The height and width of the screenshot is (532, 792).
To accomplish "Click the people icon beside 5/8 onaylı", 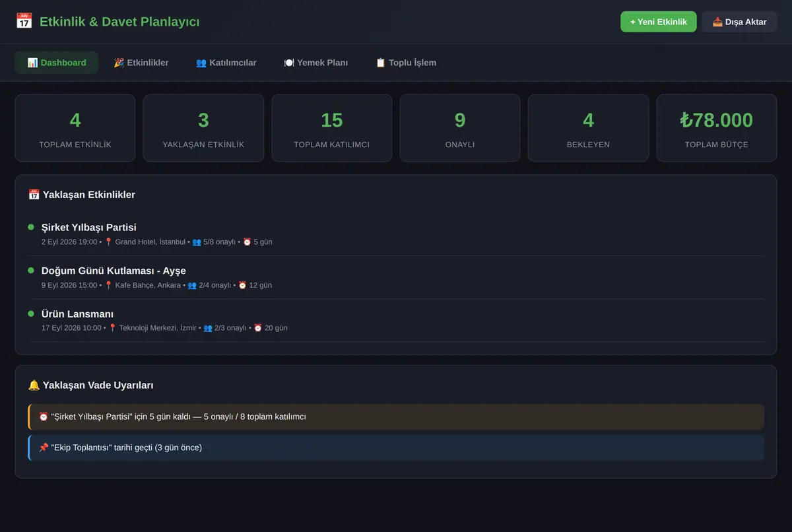I will [197, 242].
